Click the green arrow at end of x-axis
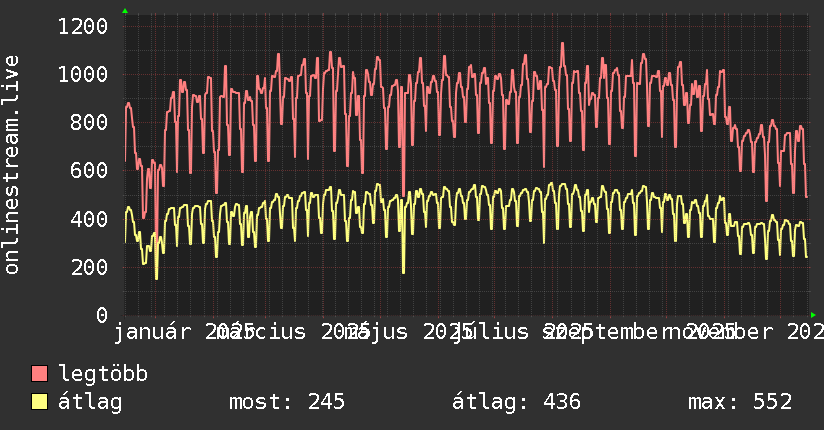Screen dimensions: 824x430 (x=813, y=315)
